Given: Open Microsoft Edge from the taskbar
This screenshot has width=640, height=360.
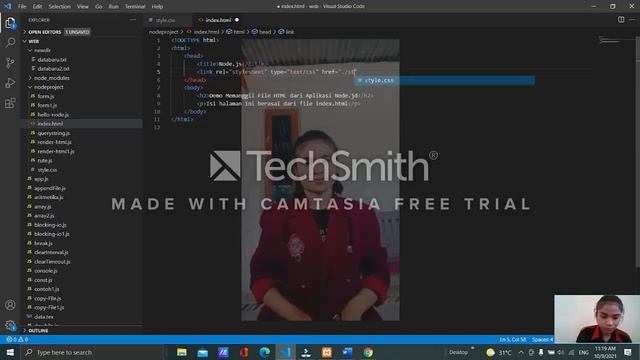Looking at the screenshot, I should (264, 352).
